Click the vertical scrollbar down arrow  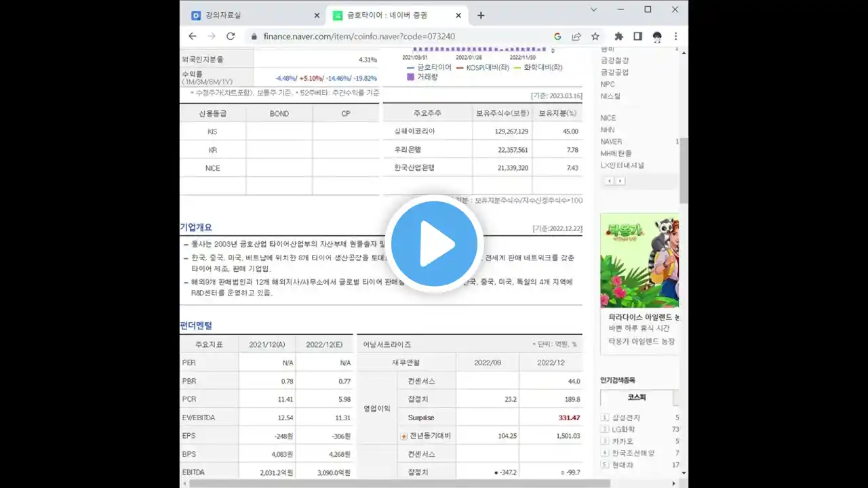684,472
